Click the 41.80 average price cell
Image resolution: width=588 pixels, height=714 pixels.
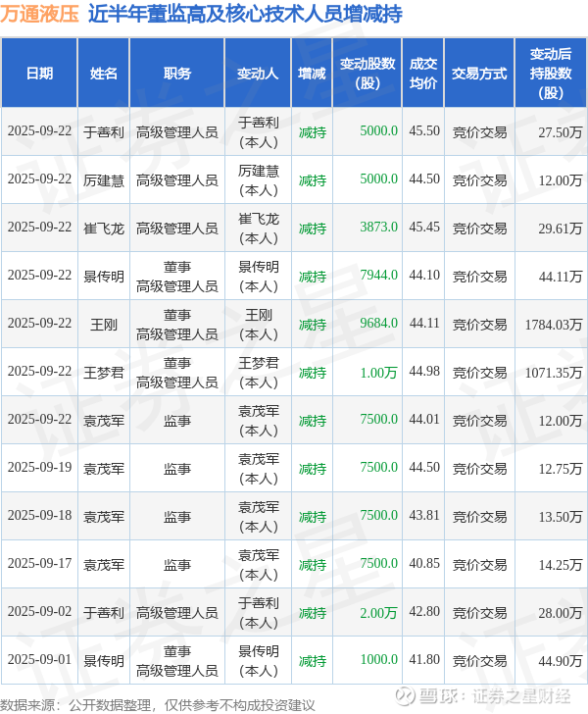coord(424,659)
